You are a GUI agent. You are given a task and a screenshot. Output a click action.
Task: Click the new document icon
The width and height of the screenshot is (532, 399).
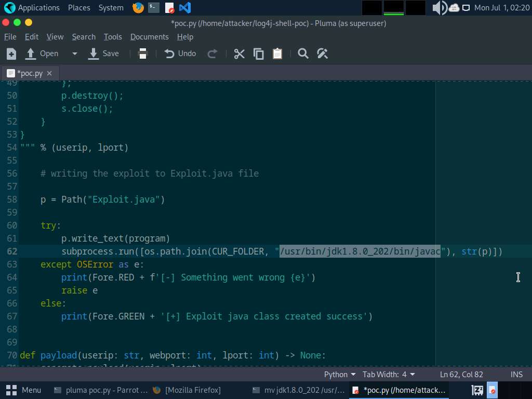[11, 54]
